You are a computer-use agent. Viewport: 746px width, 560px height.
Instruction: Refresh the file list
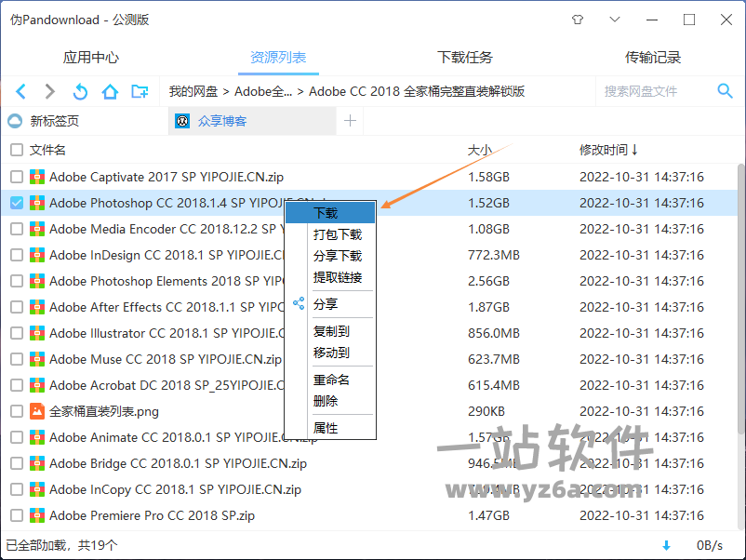pyautogui.click(x=80, y=91)
